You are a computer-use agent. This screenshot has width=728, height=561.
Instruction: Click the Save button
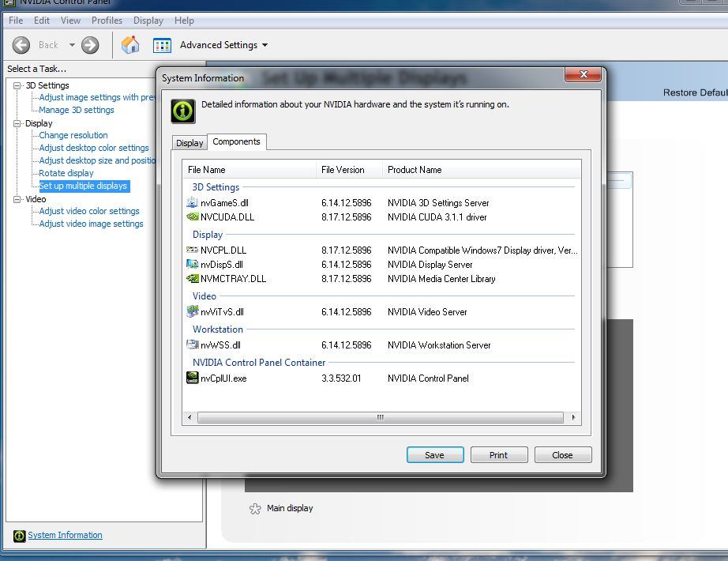(x=435, y=455)
